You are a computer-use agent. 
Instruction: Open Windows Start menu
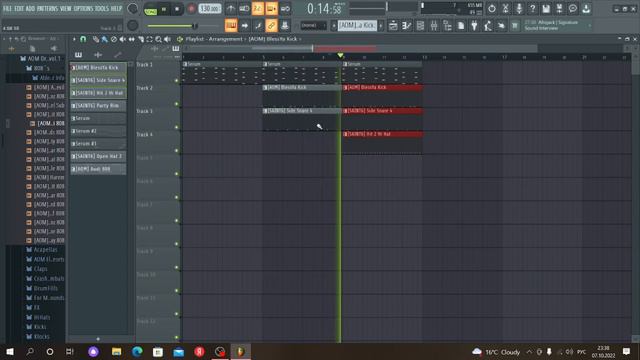10,351
